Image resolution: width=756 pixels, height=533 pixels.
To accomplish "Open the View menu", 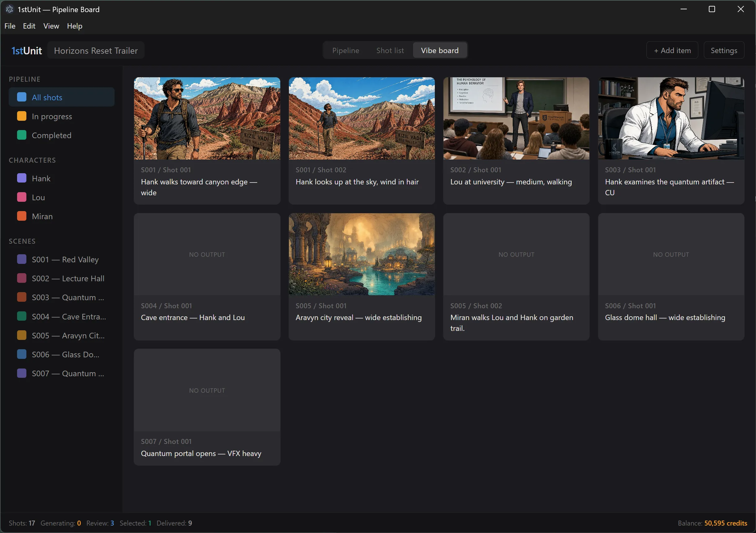I will 51,26.
